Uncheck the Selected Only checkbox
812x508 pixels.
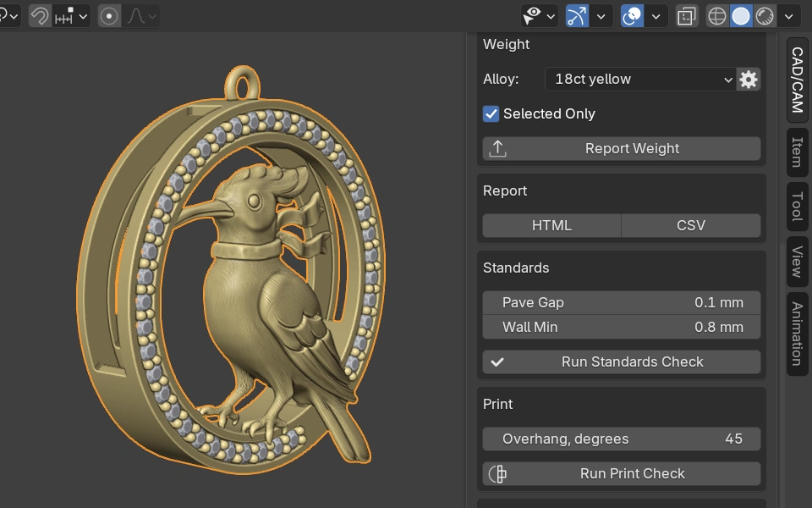(491, 113)
